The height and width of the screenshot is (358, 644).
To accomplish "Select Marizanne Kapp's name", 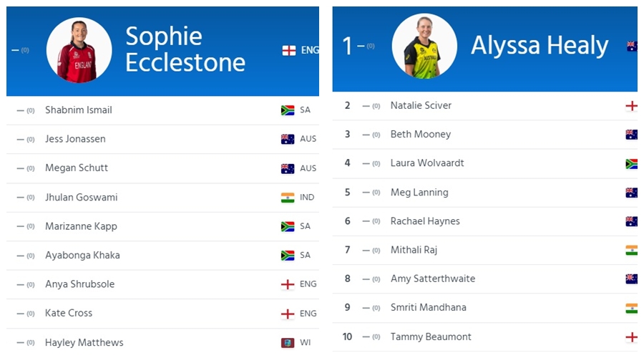I will click(x=81, y=226).
